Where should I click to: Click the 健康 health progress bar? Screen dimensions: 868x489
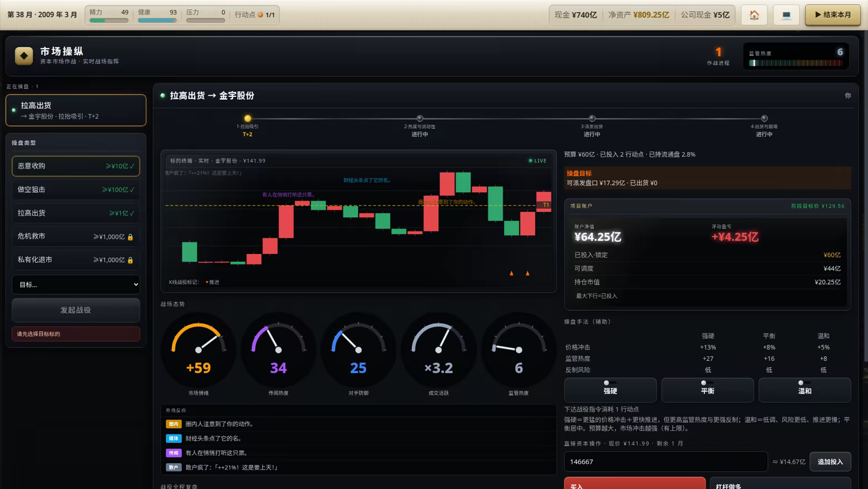[157, 21]
